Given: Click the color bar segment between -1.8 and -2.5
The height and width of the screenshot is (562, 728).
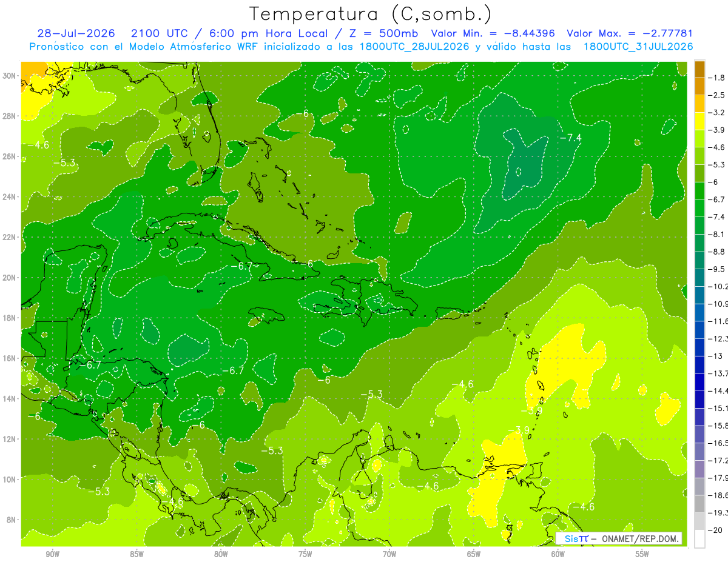Looking at the screenshot, I should point(699,86).
